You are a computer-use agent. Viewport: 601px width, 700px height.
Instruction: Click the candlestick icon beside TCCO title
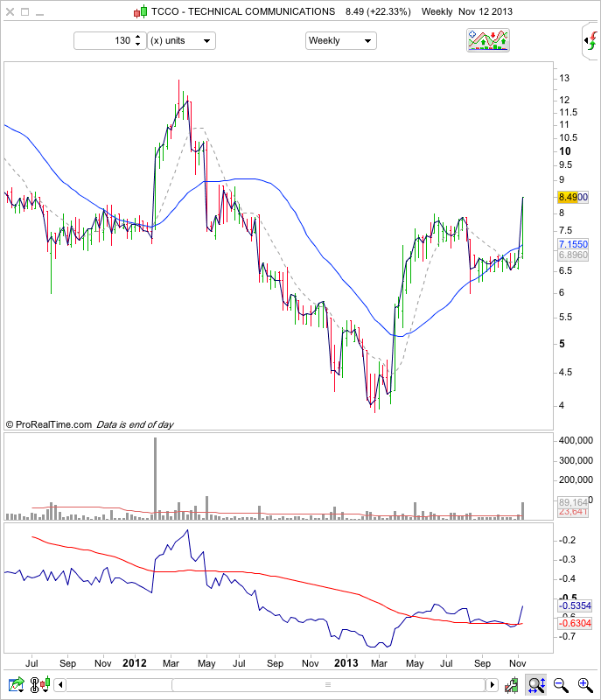[141, 11]
